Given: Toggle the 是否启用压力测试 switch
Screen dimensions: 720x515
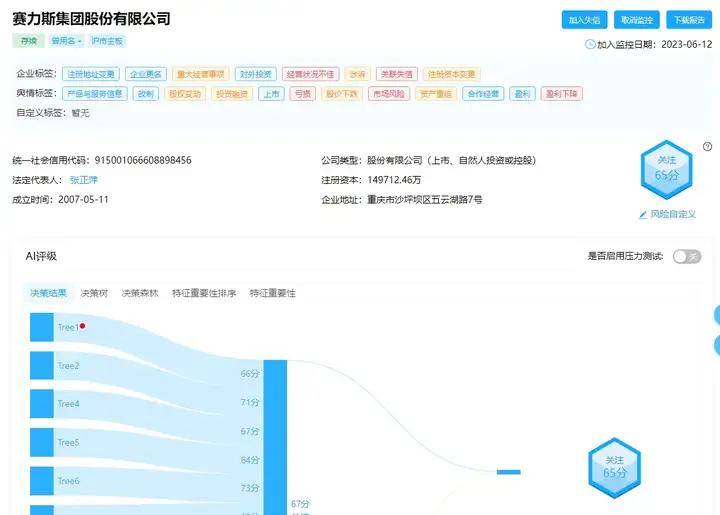Looking at the screenshot, I should click(x=687, y=256).
